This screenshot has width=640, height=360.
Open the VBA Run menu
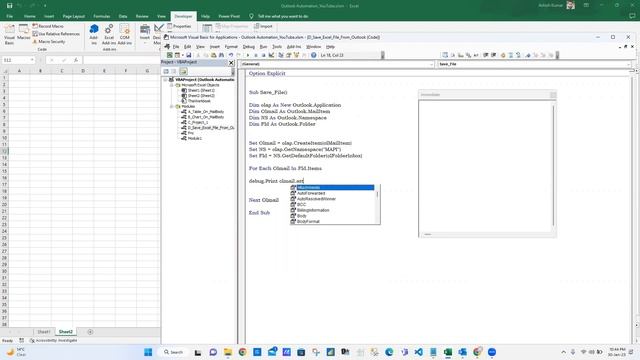(263, 47)
